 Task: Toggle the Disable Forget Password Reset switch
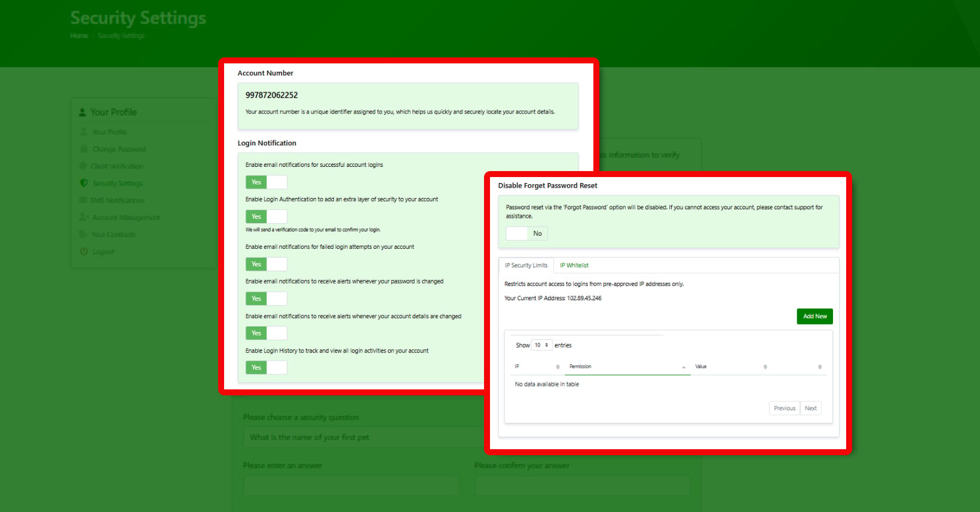click(527, 233)
